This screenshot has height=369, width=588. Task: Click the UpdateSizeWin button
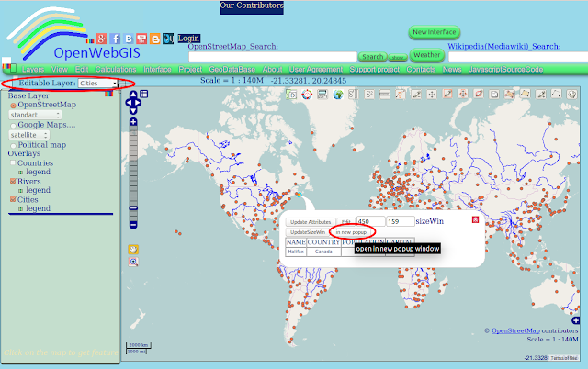click(x=308, y=232)
